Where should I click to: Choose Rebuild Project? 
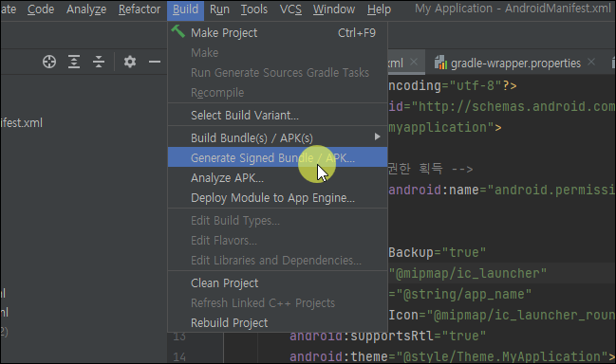[277, 323]
